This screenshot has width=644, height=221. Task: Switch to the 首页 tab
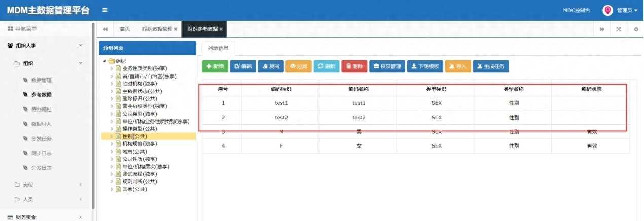pyautogui.click(x=125, y=29)
